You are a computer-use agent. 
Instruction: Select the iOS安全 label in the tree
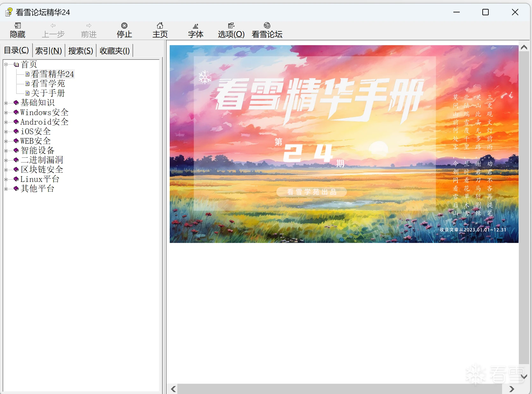click(x=36, y=131)
